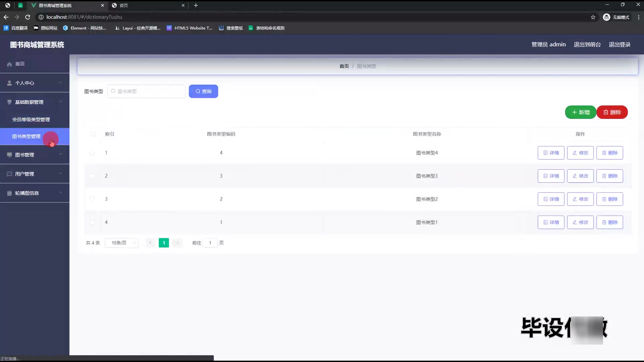
Task: Click the browser address bar URL
Action: (x=84, y=17)
